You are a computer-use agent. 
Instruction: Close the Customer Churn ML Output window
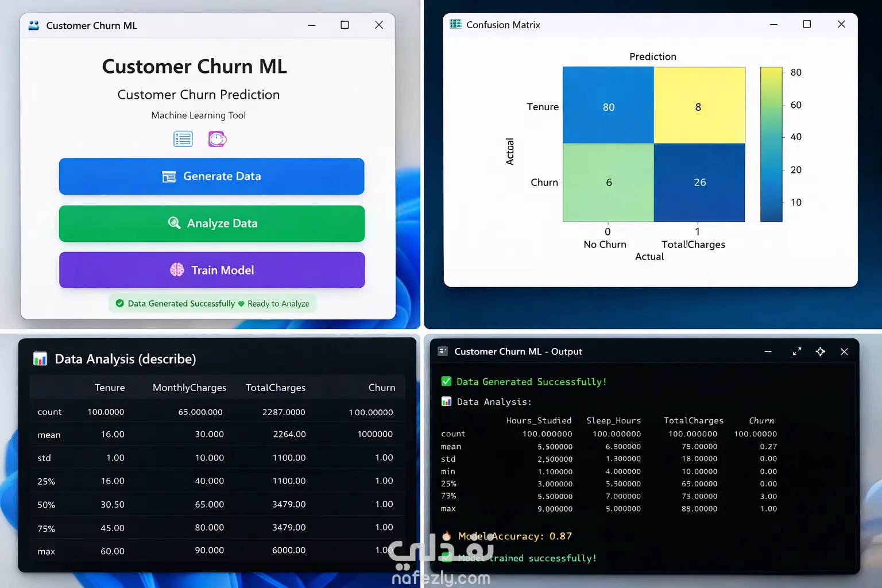[844, 351]
